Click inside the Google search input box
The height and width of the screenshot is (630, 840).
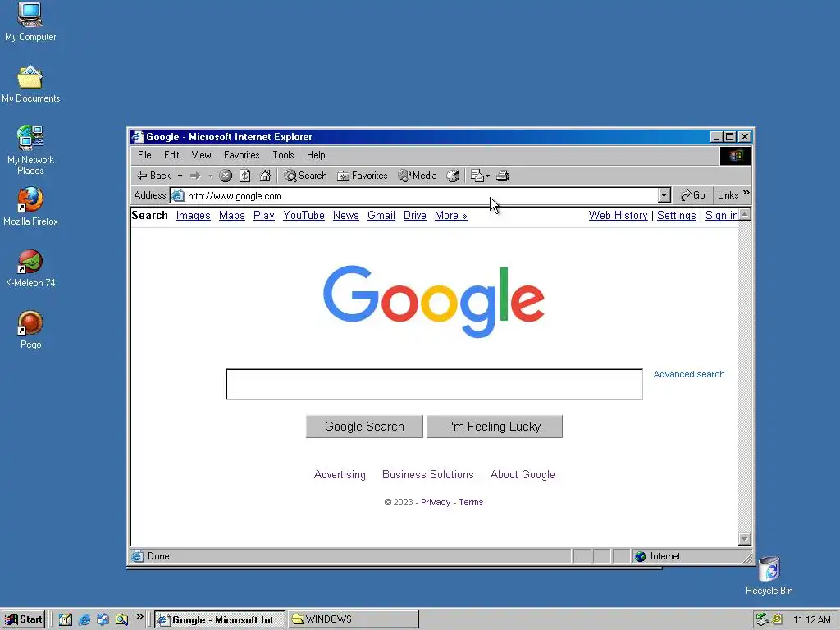(435, 385)
